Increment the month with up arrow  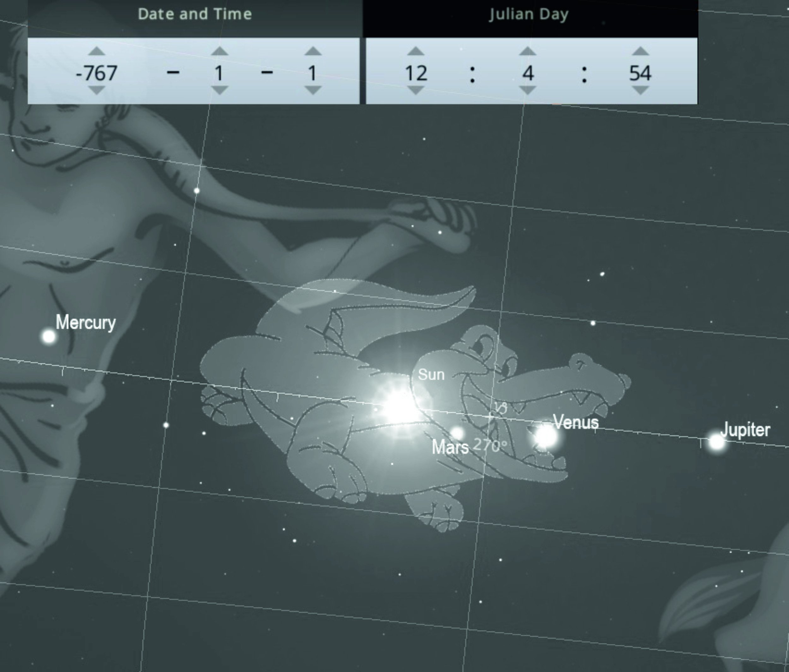[x=219, y=51]
